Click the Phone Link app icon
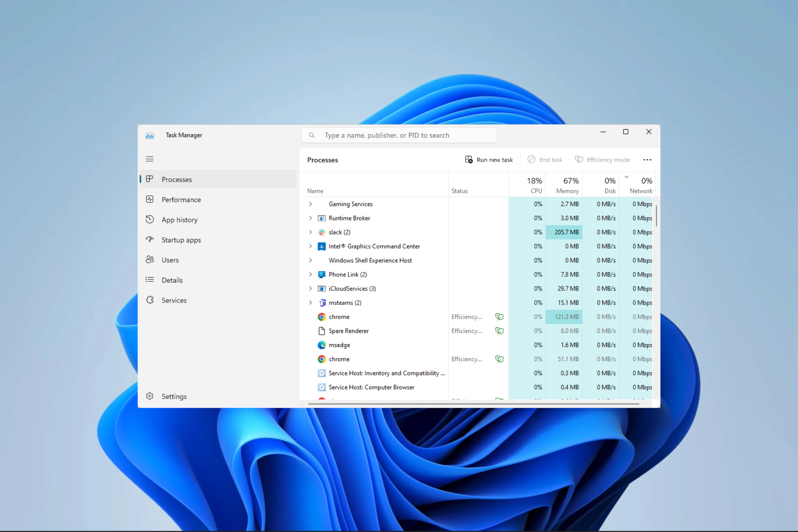This screenshot has width=798, height=532. pyautogui.click(x=322, y=275)
